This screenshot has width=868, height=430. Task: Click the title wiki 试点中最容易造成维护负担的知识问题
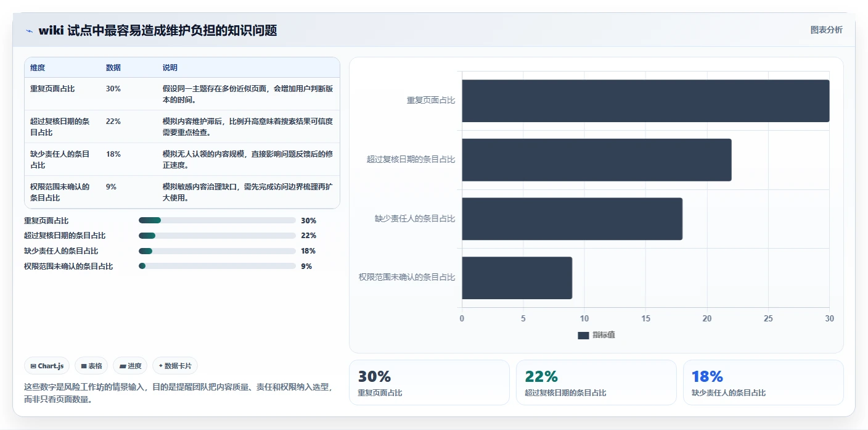pyautogui.click(x=157, y=31)
